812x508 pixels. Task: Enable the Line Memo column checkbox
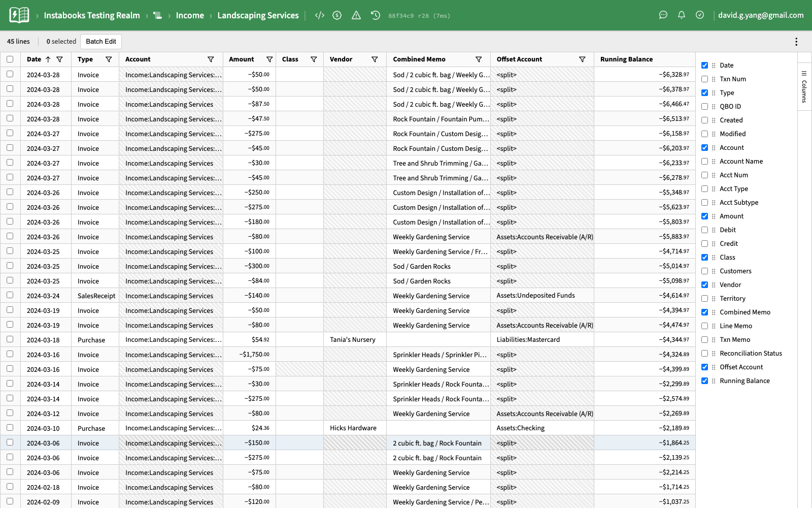[x=704, y=326]
